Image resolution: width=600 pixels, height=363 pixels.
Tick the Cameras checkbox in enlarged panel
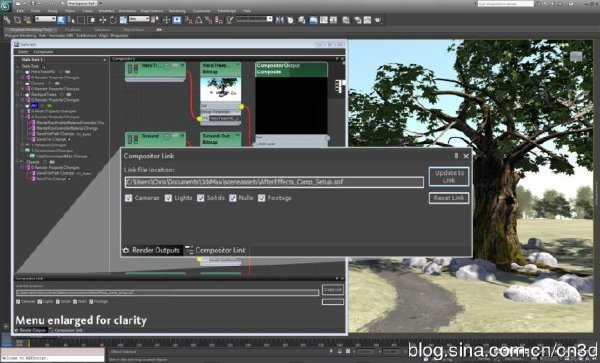[x=129, y=198]
